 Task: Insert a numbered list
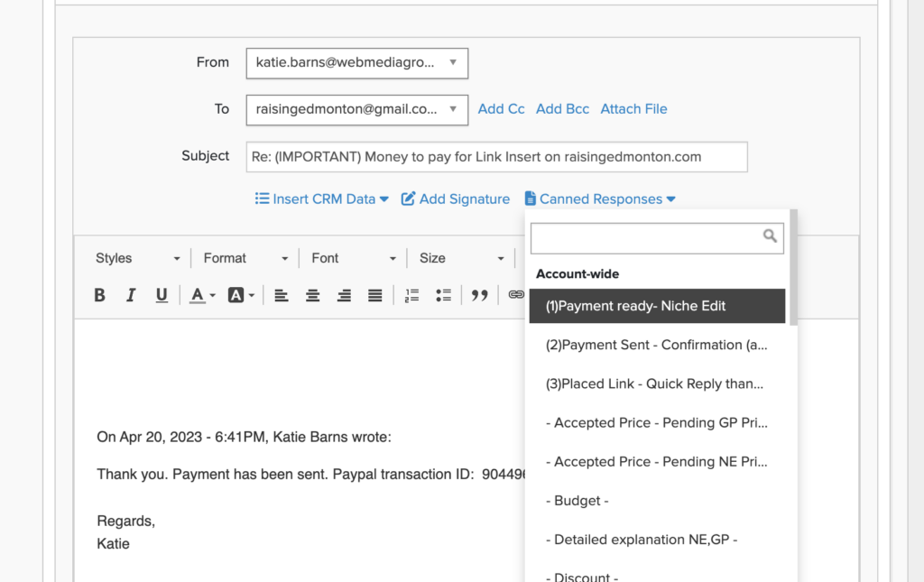point(412,295)
